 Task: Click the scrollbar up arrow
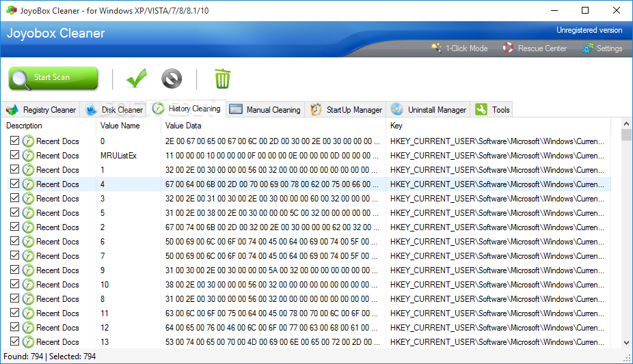click(x=626, y=124)
